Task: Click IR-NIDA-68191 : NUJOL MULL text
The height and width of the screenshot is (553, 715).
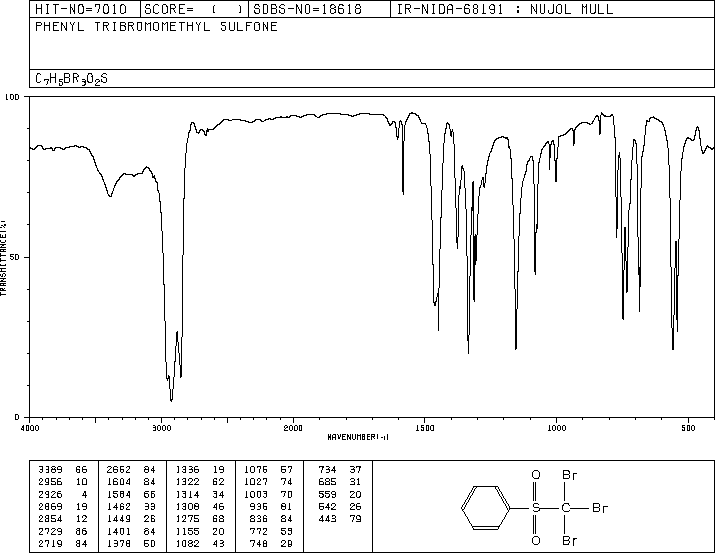Action: [x=505, y=9]
